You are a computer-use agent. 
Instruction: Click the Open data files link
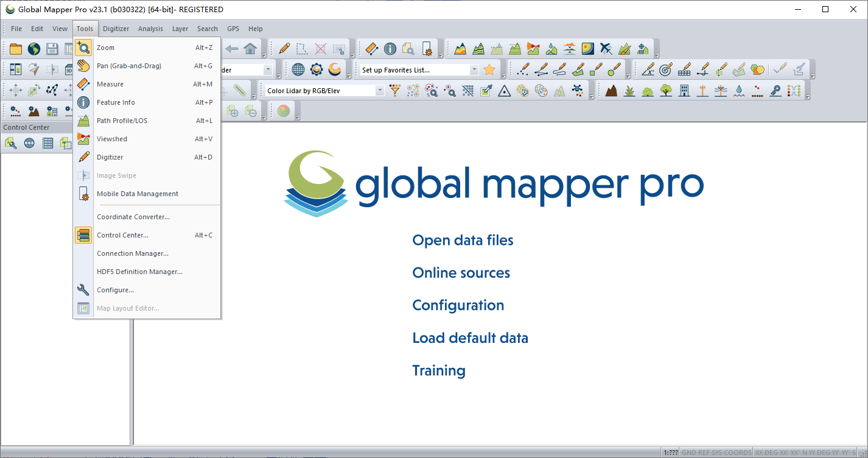tap(463, 240)
